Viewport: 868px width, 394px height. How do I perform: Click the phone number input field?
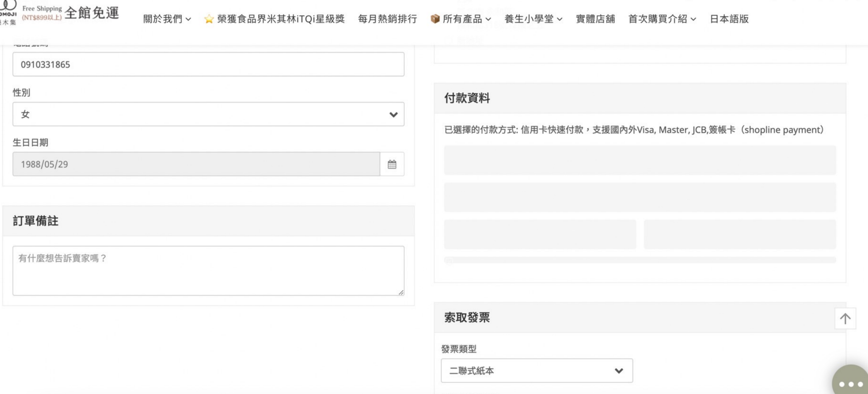208,64
